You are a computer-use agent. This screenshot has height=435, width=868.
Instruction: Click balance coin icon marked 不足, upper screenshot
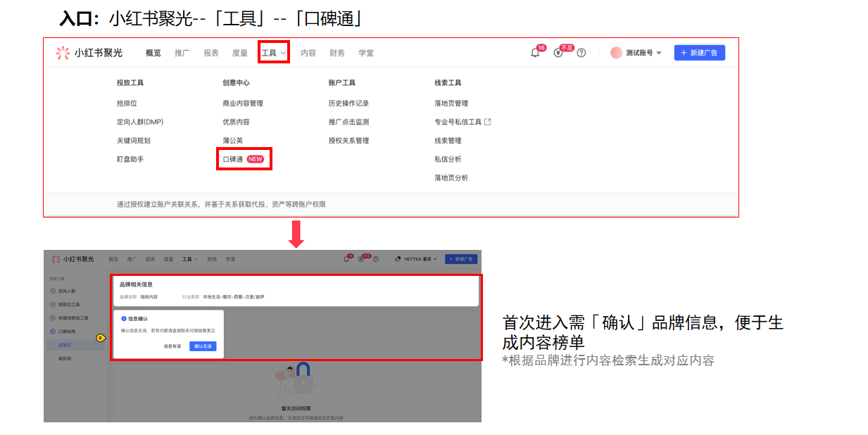[x=558, y=53]
